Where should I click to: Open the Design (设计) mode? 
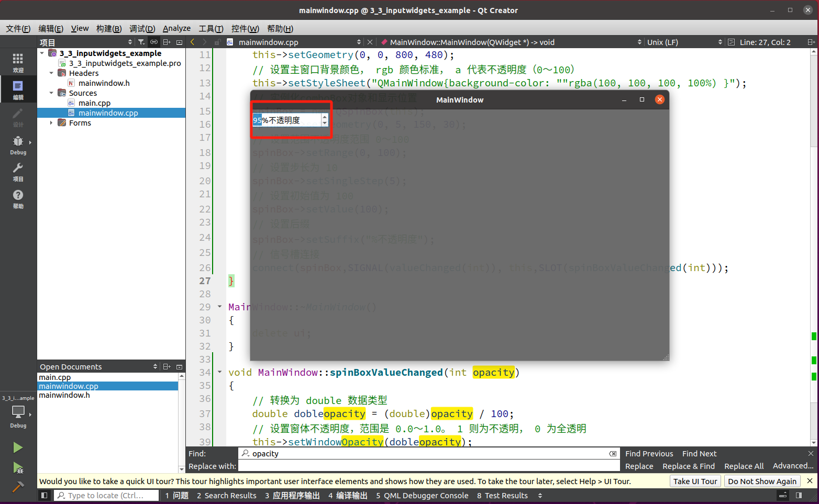click(x=18, y=117)
